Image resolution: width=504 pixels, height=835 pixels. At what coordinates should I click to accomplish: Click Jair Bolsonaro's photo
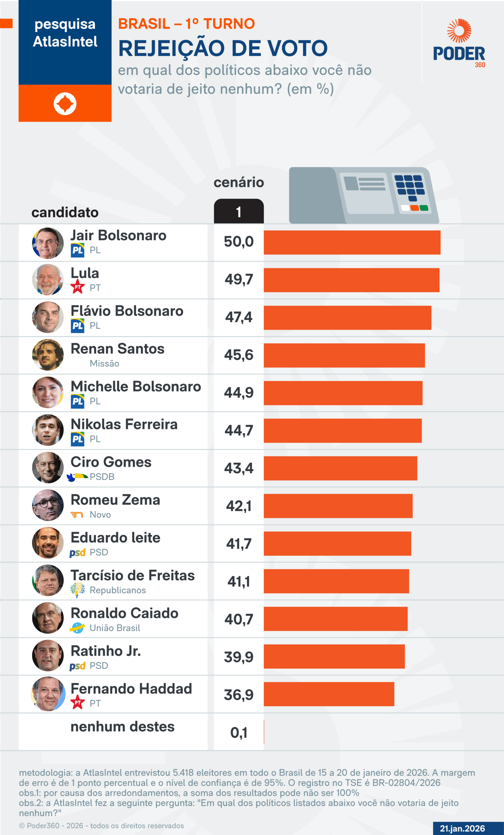click(48, 243)
